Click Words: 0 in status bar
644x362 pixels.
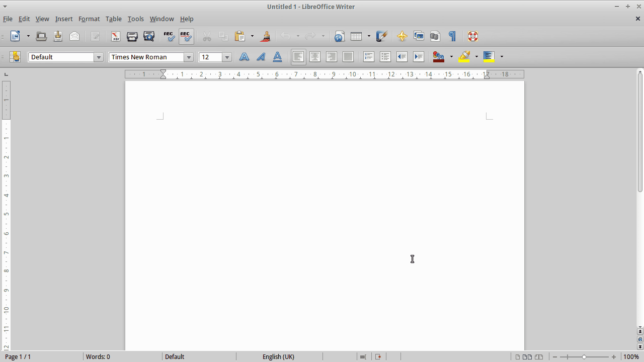[98, 356]
